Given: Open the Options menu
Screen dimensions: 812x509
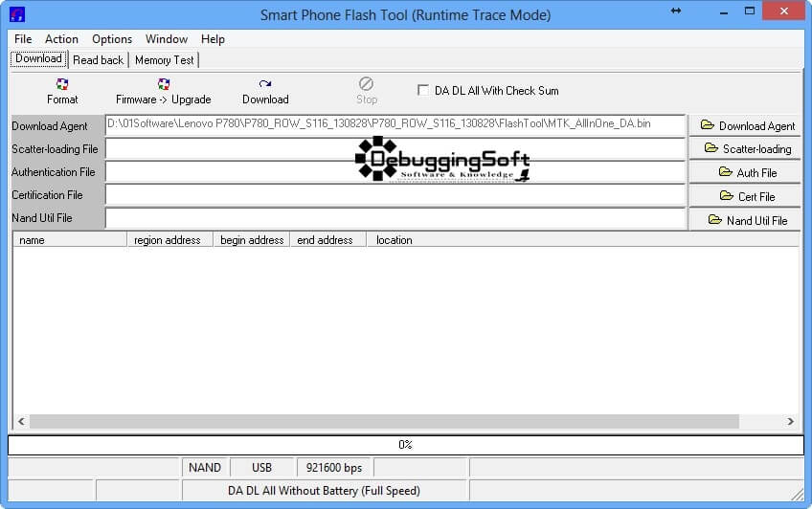Looking at the screenshot, I should [x=112, y=39].
